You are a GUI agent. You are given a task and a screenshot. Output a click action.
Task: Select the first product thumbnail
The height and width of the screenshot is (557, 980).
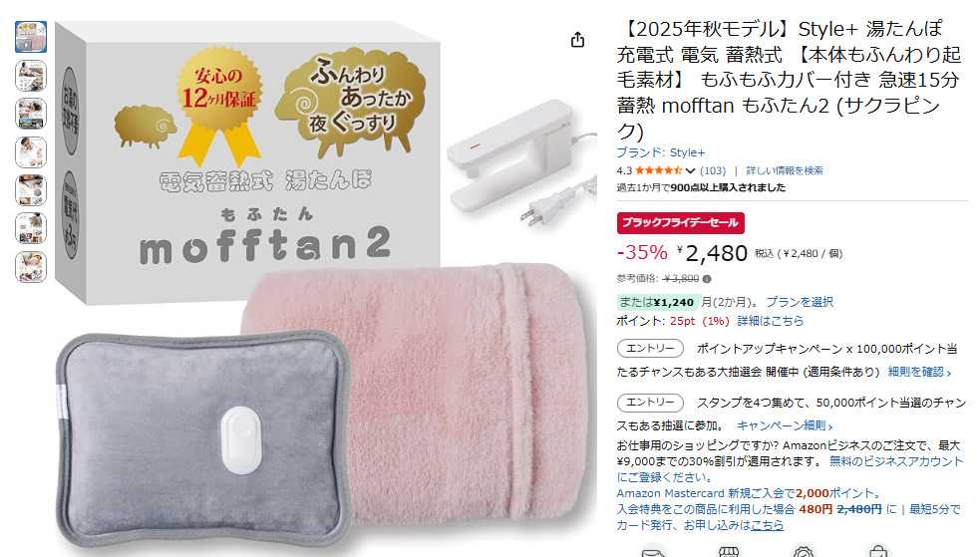click(x=31, y=37)
